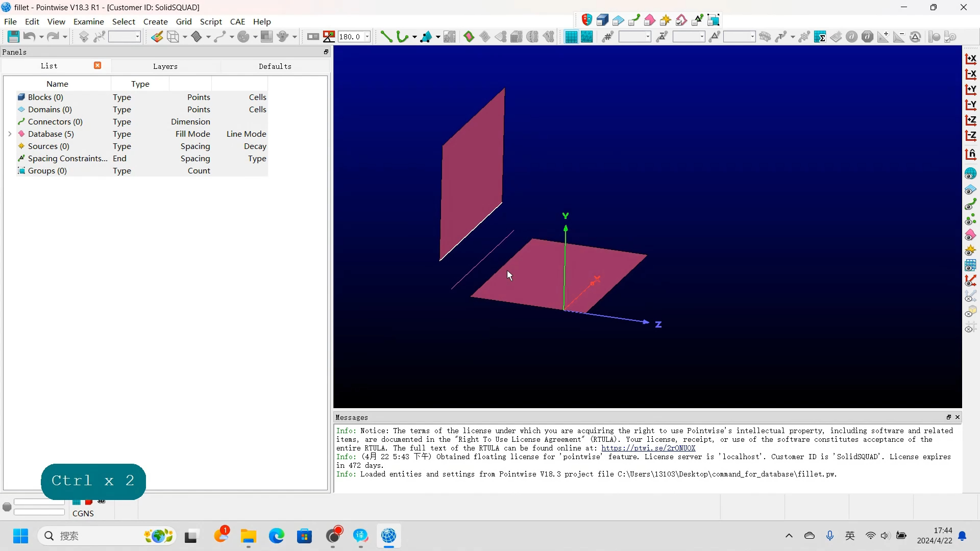
Task: Click the two-point connector tool
Action: (386, 36)
